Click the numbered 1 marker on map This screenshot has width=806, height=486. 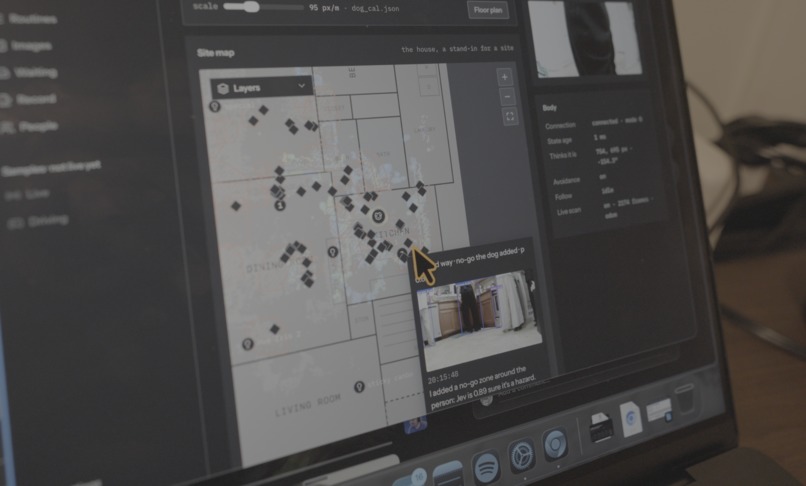point(280,205)
